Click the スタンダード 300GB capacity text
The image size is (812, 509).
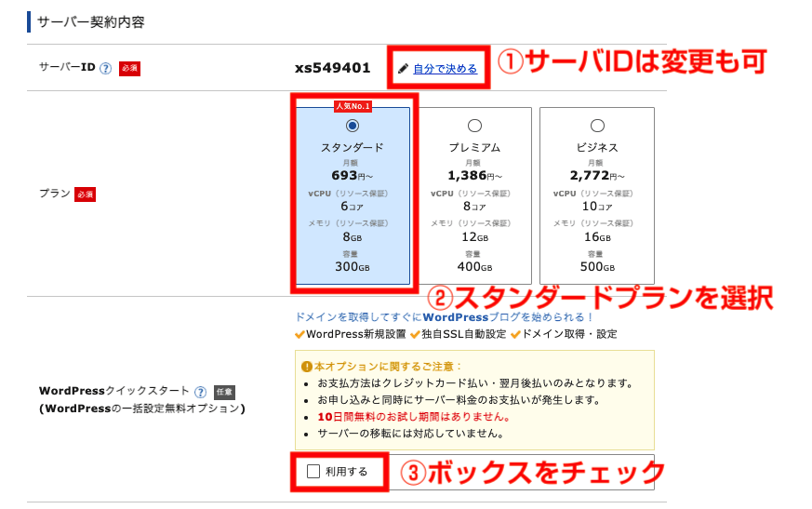click(352, 267)
